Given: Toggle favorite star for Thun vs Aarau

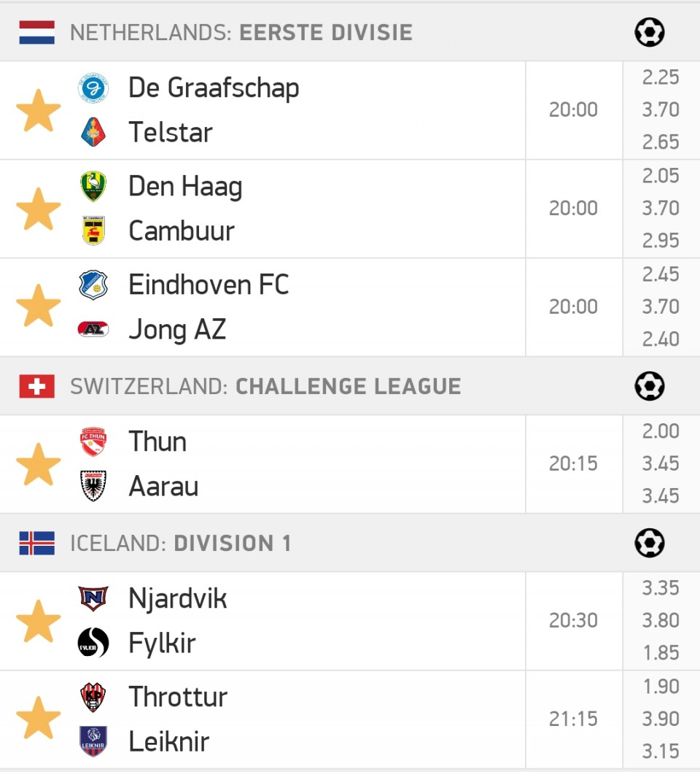Looking at the screenshot, I should click(39, 464).
